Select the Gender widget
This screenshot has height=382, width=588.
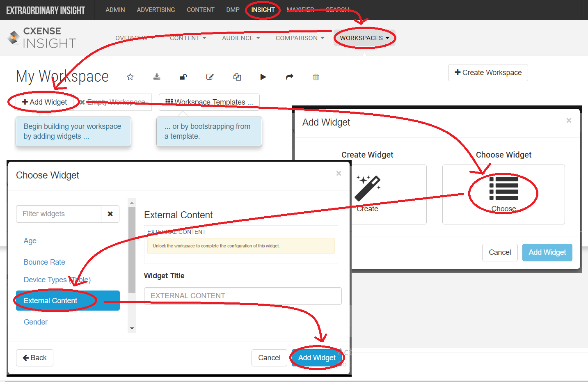tap(36, 322)
